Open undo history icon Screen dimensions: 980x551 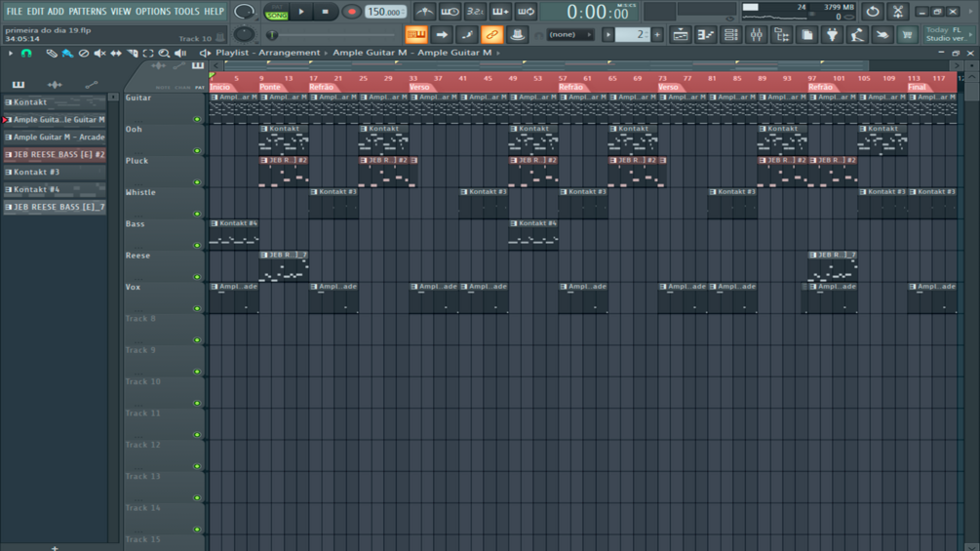click(873, 12)
